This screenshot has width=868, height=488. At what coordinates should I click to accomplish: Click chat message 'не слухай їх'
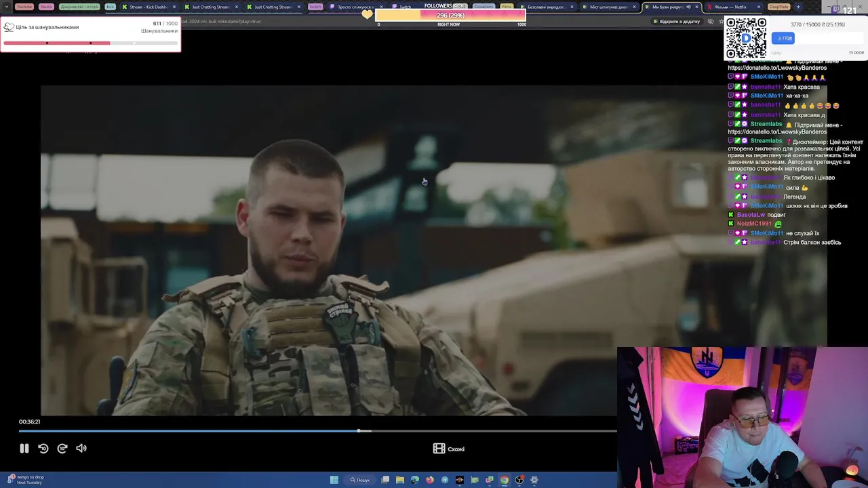tap(802, 233)
